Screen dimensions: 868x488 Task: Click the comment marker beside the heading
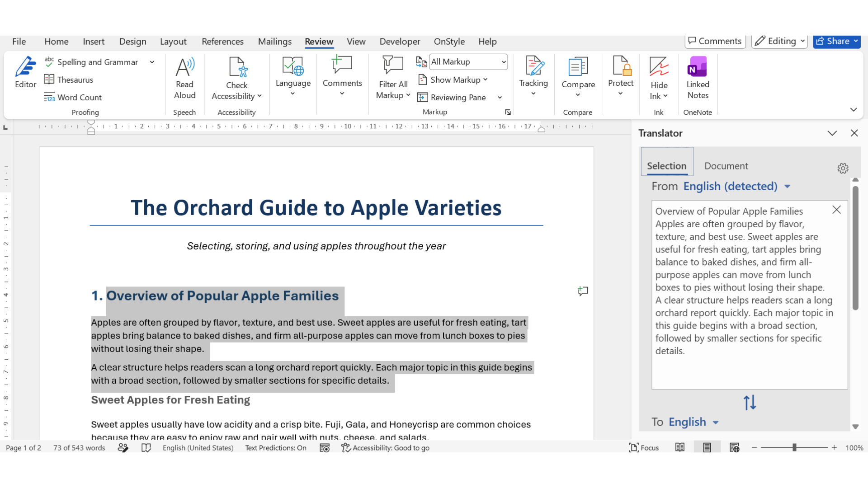[x=583, y=291]
